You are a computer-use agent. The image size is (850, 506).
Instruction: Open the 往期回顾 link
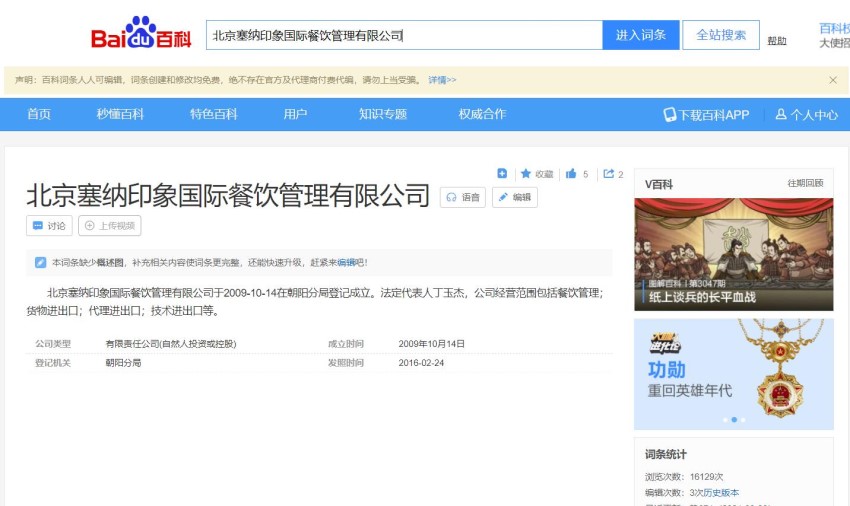[x=805, y=183]
